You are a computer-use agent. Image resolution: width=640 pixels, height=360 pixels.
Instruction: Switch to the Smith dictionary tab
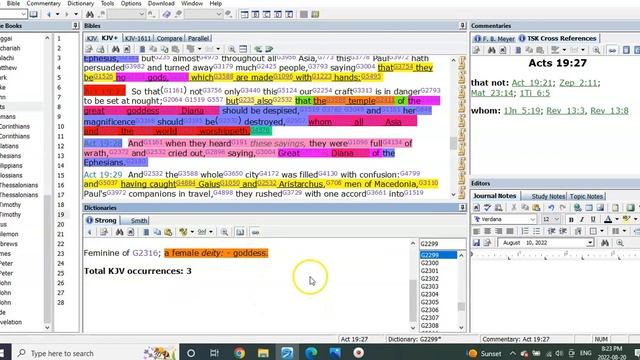pyautogui.click(x=139, y=220)
